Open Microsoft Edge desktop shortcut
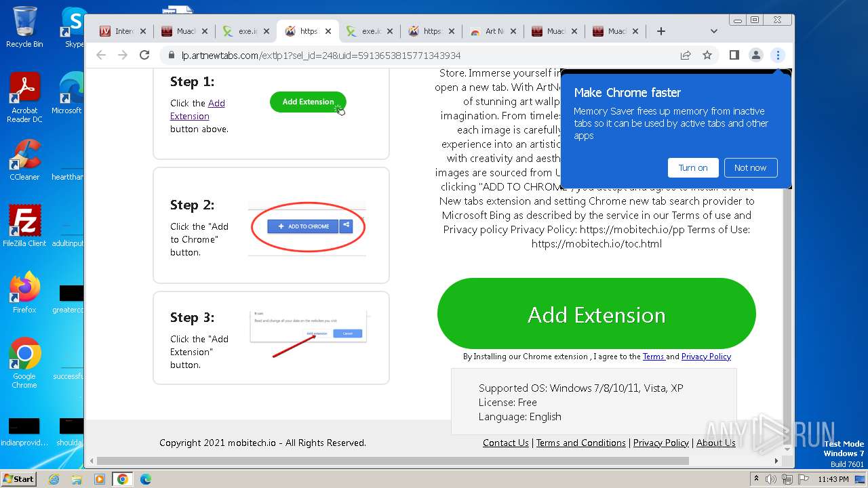 coord(68,94)
